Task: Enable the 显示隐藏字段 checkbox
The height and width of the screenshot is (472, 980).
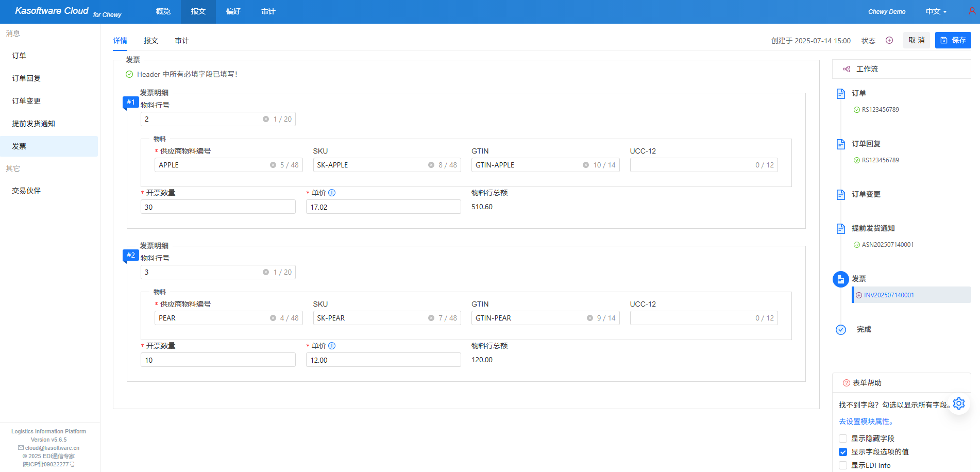Action: pos(843,439)
